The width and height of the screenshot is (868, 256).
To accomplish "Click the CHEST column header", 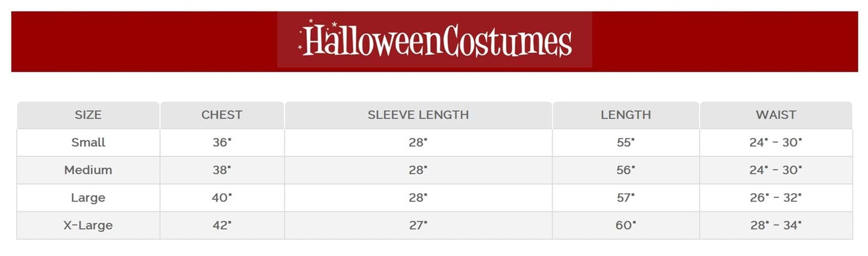I will (222, 115).
